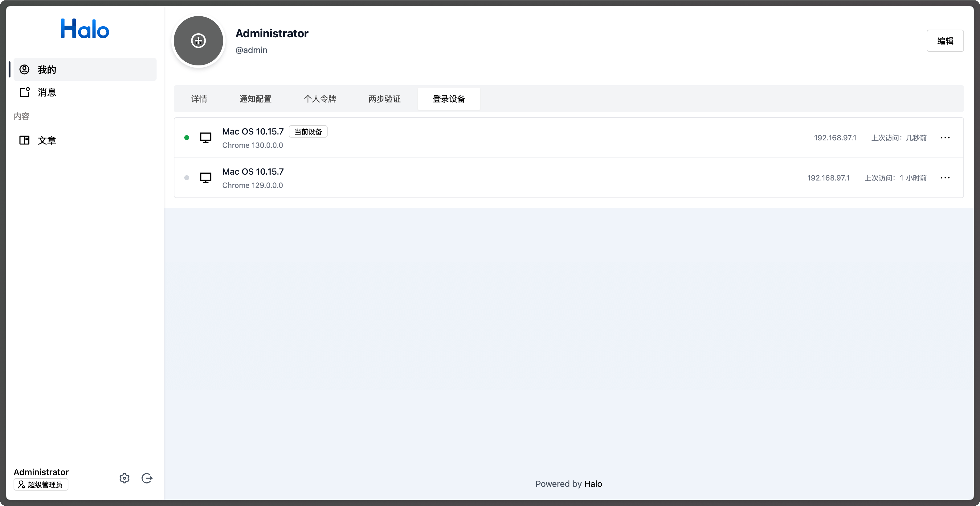Switch to the 详情 tab

coord(199,99)
